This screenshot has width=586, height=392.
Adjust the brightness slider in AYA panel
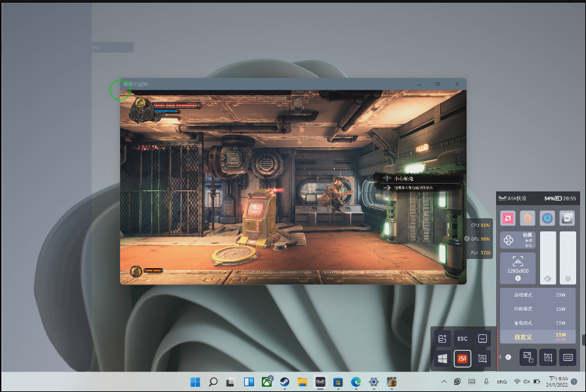click(568, 258)
